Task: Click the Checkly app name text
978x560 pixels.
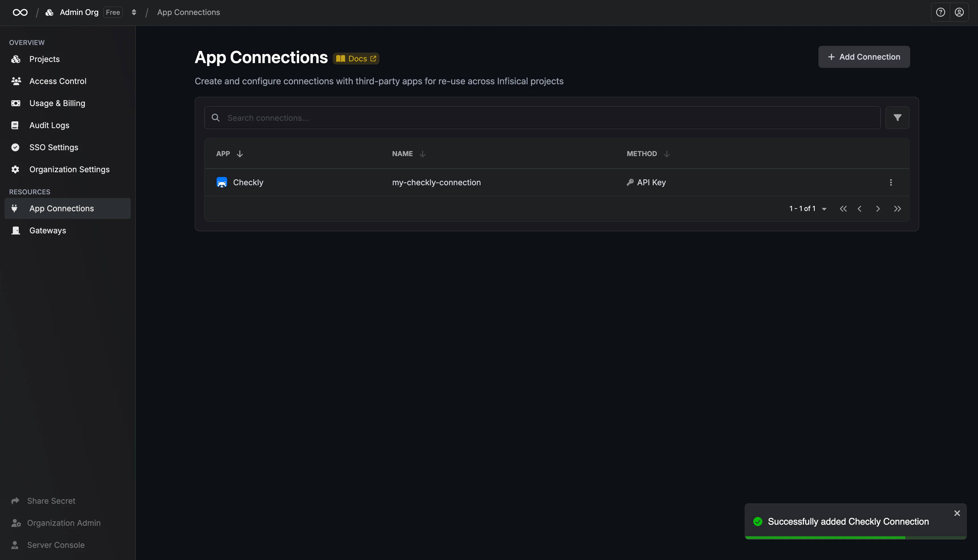Action: [248, 182]
